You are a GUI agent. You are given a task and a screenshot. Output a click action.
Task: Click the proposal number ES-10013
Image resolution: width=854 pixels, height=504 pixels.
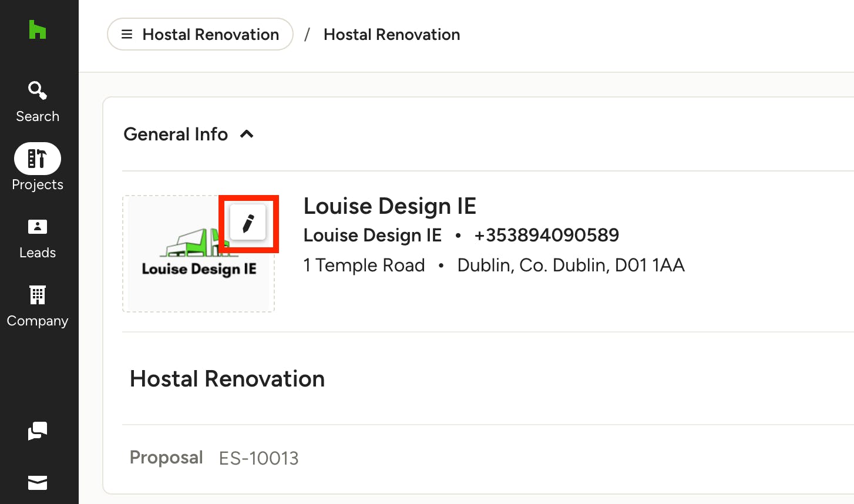coord(259,458)
